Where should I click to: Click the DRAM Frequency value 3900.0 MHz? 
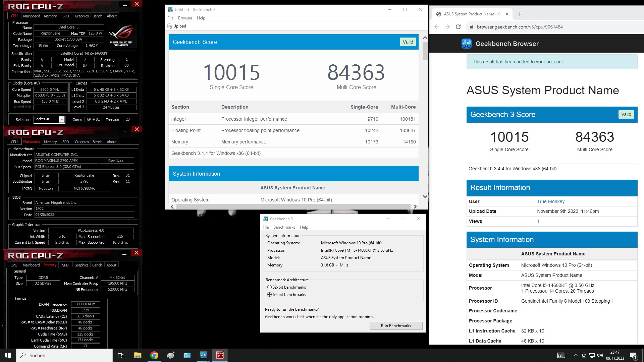(x=85, y=304)
